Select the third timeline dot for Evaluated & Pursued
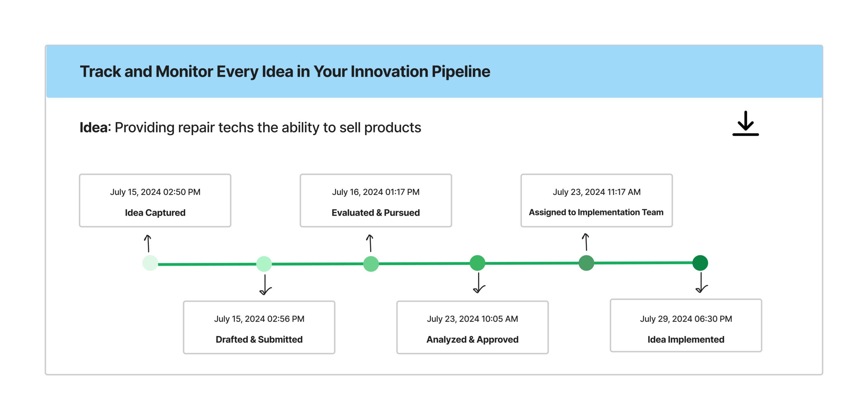 [x=371, y=264]
